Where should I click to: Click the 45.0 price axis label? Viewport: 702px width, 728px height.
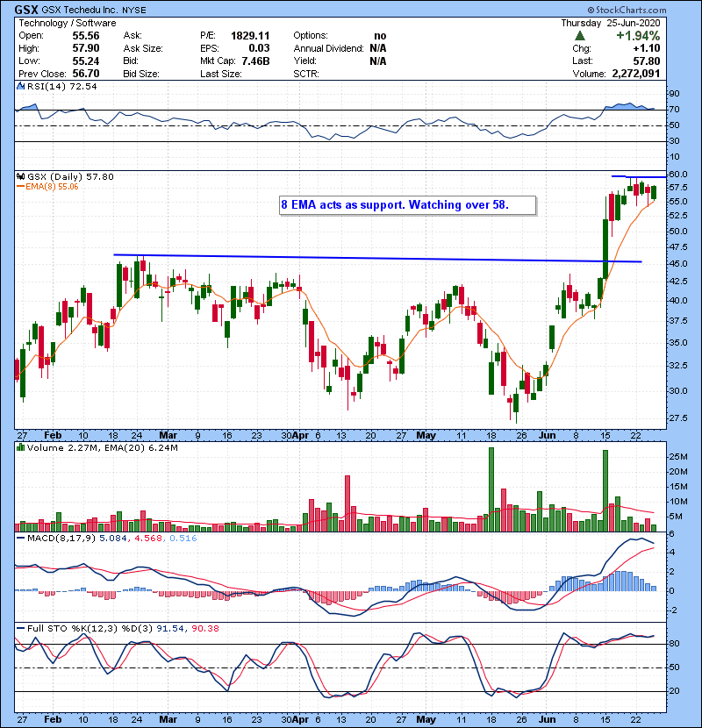pos(677,263)
